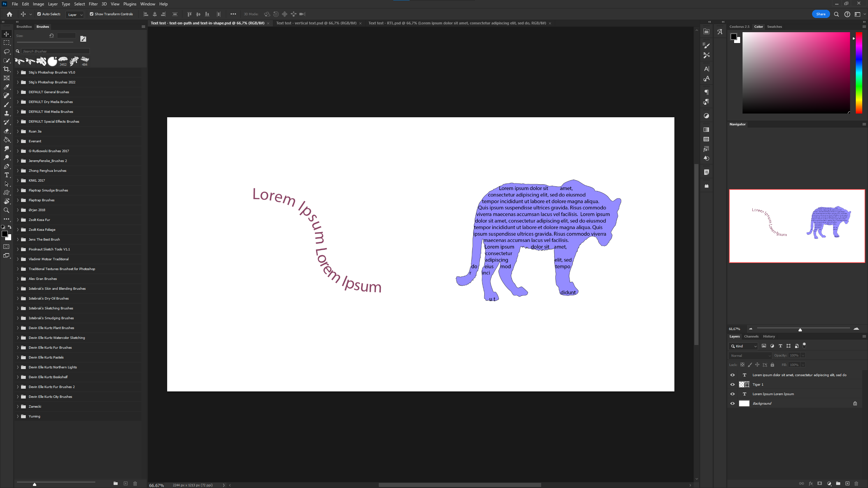Click the hue spectrum slider

click(x=859, y=73)
